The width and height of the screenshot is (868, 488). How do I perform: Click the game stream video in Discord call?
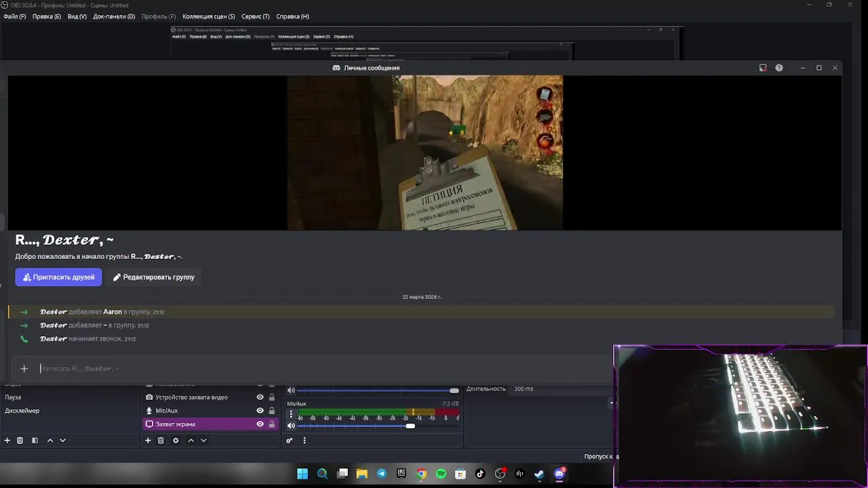425,152
